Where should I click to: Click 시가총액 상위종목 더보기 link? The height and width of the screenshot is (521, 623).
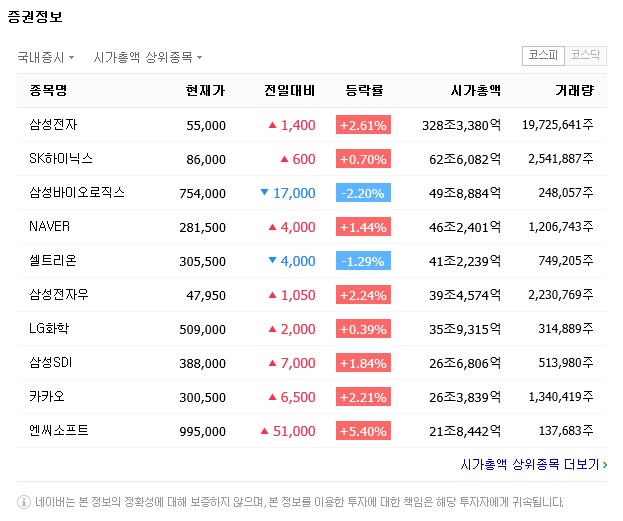tap(534, 465)
